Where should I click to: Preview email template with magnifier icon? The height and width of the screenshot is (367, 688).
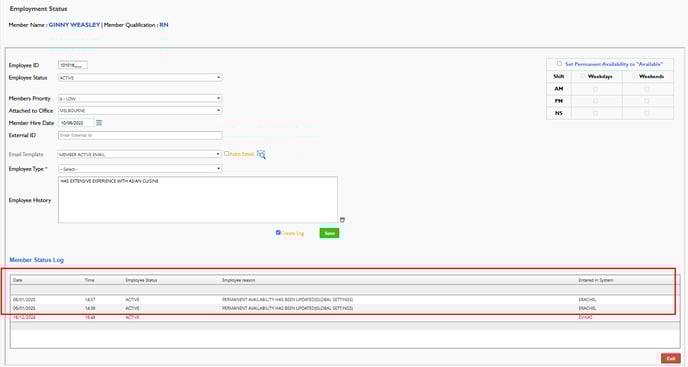coord(261,155)
